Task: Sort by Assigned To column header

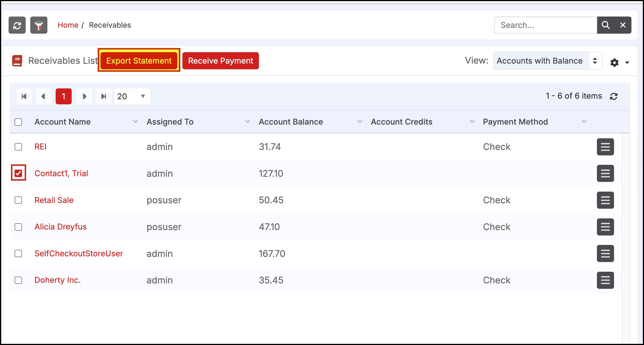Action: pyautogui.click(x=170, y=122)
